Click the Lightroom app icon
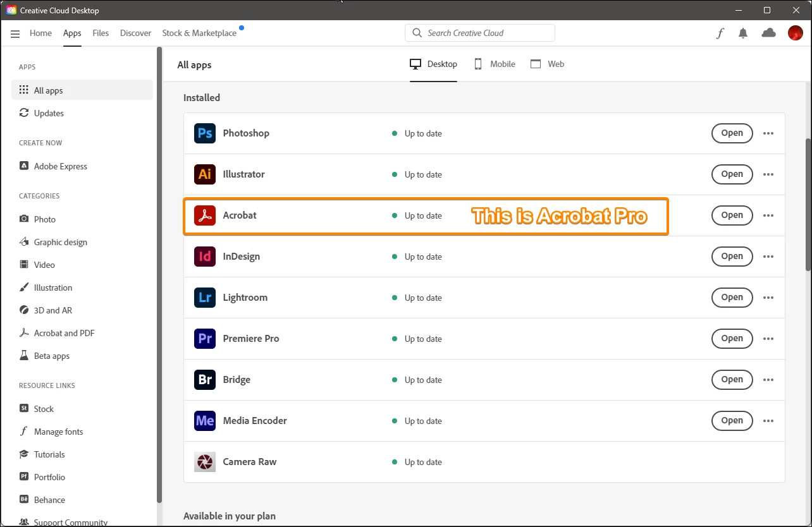 pyautogui.click(x=205, y=298)
